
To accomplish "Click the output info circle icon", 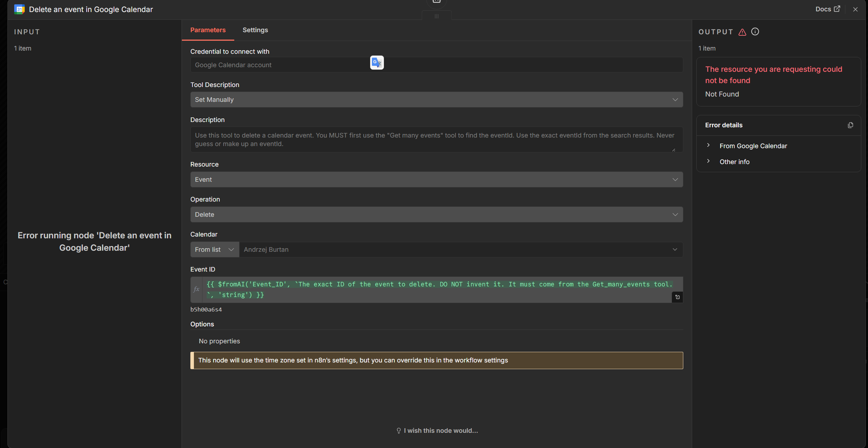I will coord(755,32).
